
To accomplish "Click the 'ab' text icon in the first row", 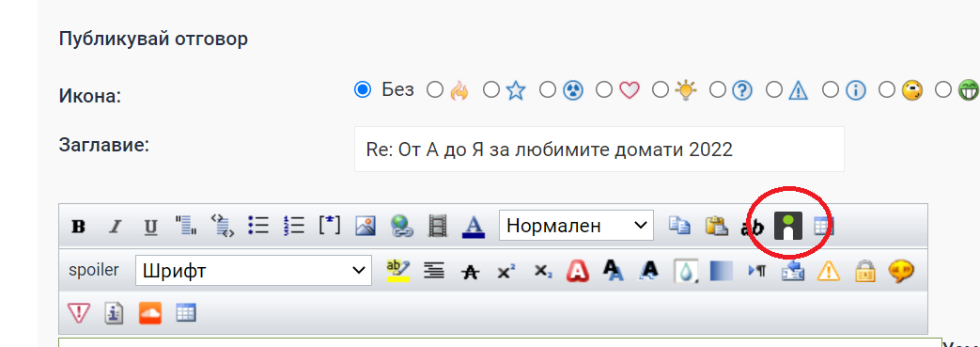I will [753, 228].
